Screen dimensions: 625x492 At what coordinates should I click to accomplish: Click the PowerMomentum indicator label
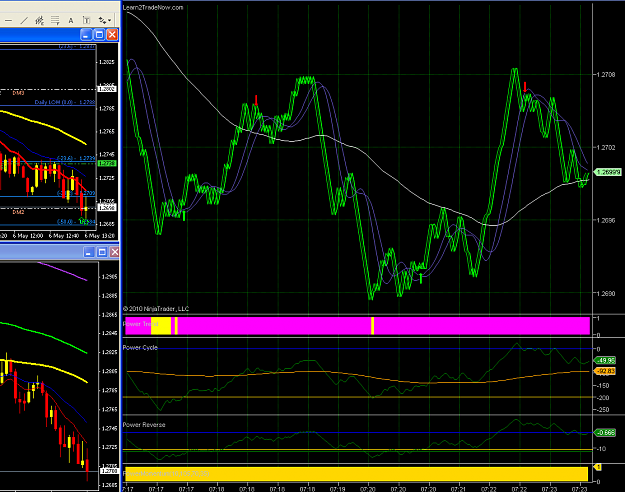(x=166, y=474)
